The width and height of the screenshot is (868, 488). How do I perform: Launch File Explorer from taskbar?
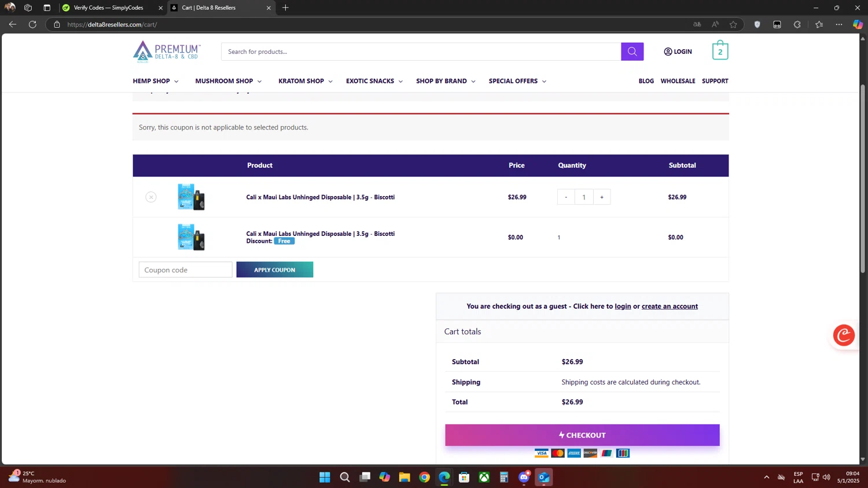pos(404,477)
